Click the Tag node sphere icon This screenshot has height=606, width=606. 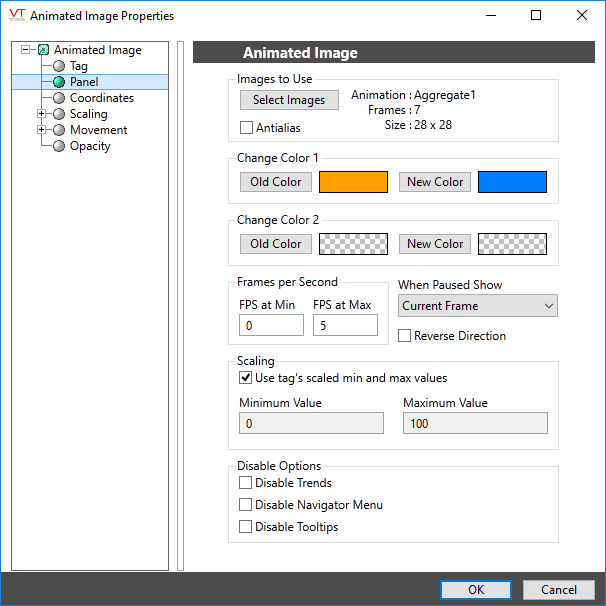[59, 66]
